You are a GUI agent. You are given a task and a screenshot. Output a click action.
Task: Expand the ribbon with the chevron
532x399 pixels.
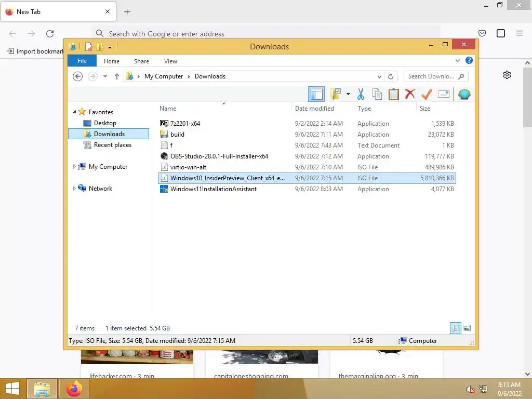[x=457, y=60]
